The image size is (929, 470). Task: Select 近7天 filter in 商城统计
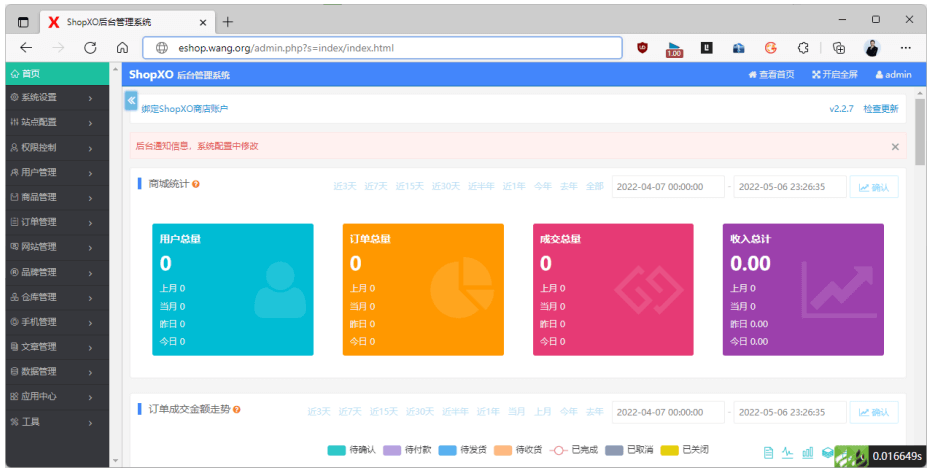click(x=376, y=187)
